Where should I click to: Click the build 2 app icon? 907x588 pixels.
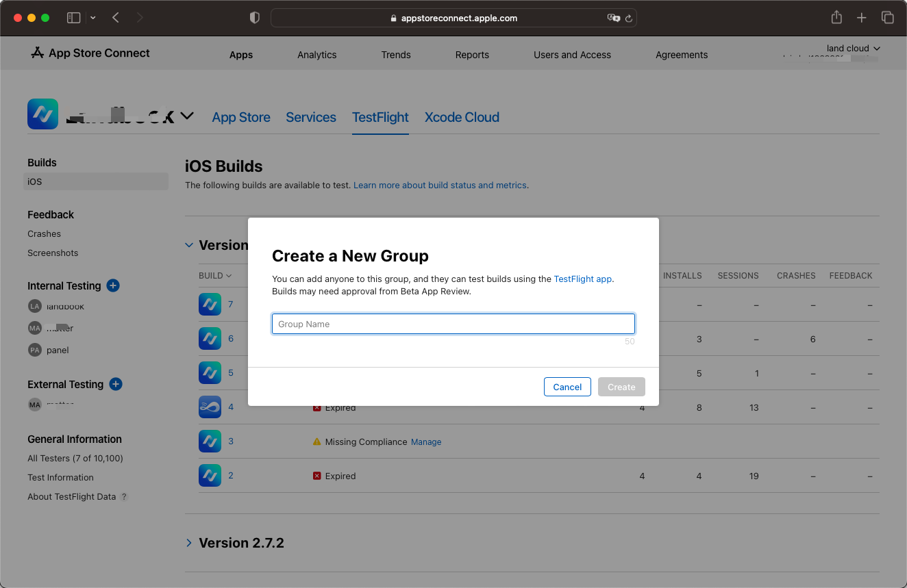click(x=210, y=475)
